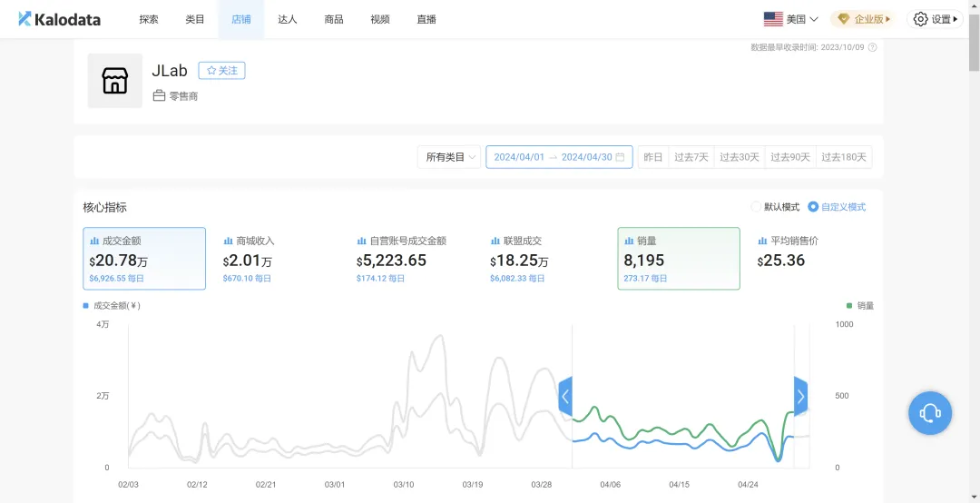Viewport: 980px width, 503px height.
Task: Click the $6,926.55 每日 text
Action: (117, 279)
